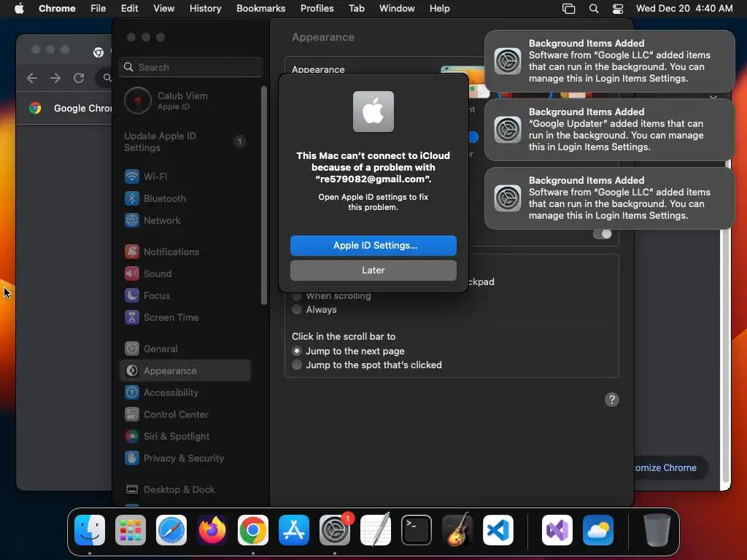Open Sound settings in sidebar

[x=185, y=274]
